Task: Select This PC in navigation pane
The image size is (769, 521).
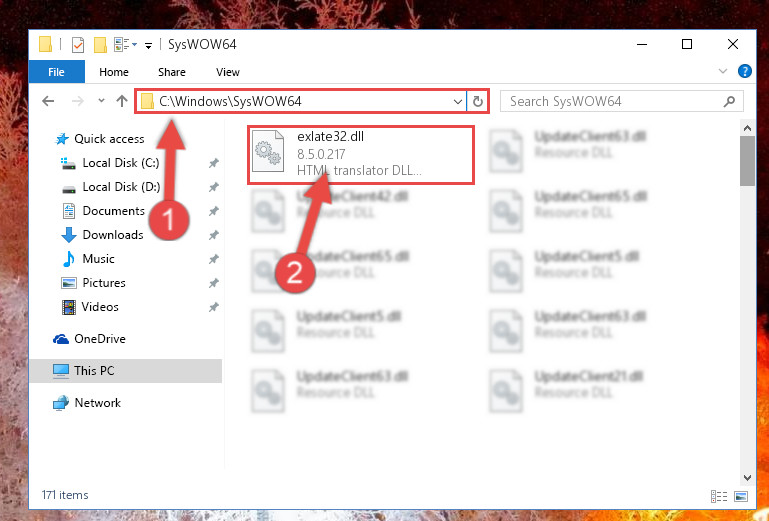Action: (x=126, y=371)
